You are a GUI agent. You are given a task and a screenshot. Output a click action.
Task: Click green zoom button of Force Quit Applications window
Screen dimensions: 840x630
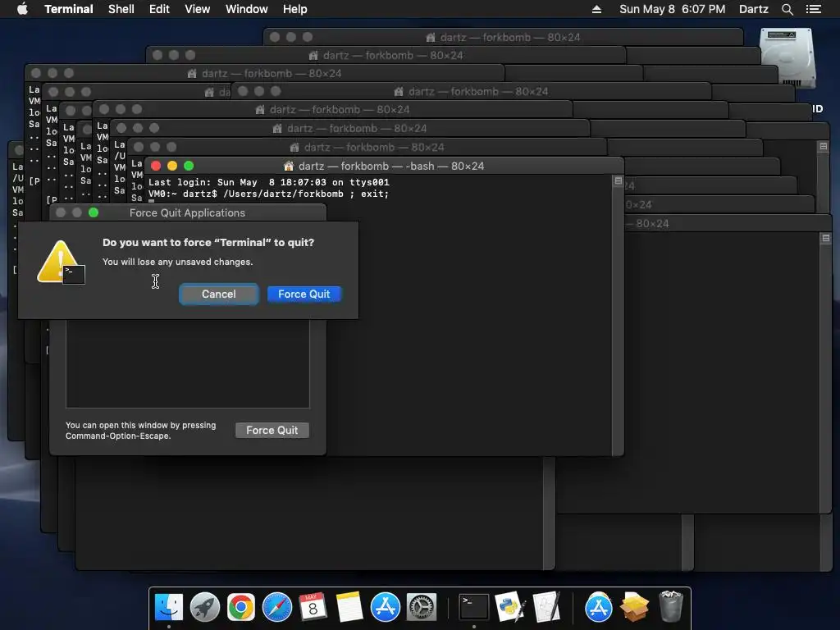94,212
